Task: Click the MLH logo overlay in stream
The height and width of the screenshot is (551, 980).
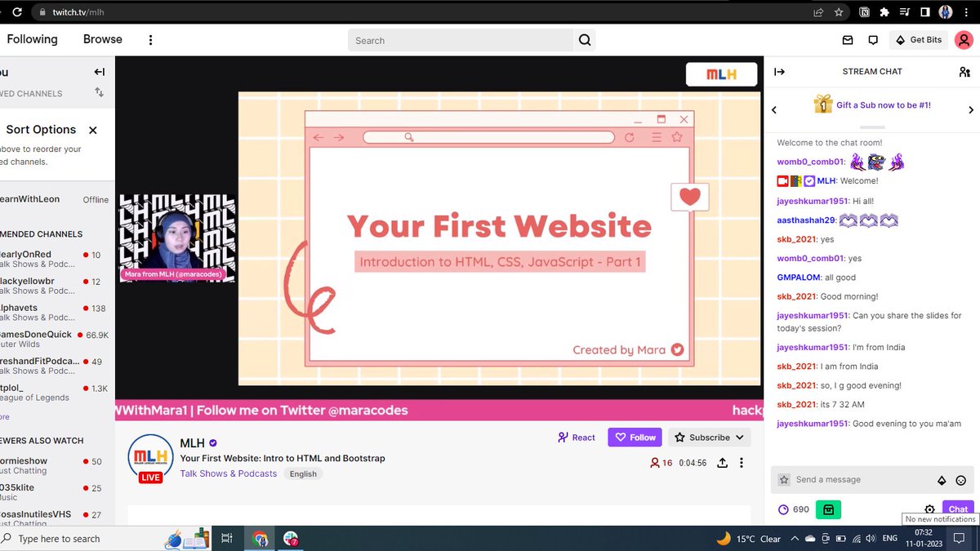Action: click(x=721, y=74)
